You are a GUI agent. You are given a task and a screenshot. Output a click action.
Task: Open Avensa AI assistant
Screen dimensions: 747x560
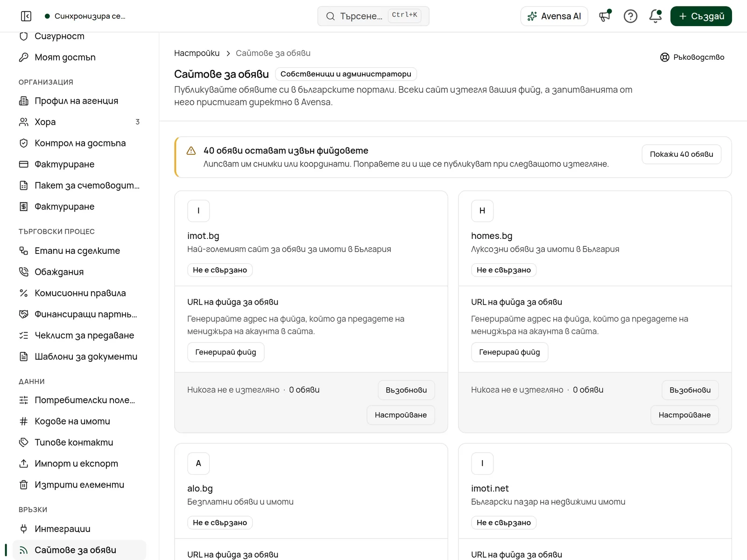coord(554,16)
